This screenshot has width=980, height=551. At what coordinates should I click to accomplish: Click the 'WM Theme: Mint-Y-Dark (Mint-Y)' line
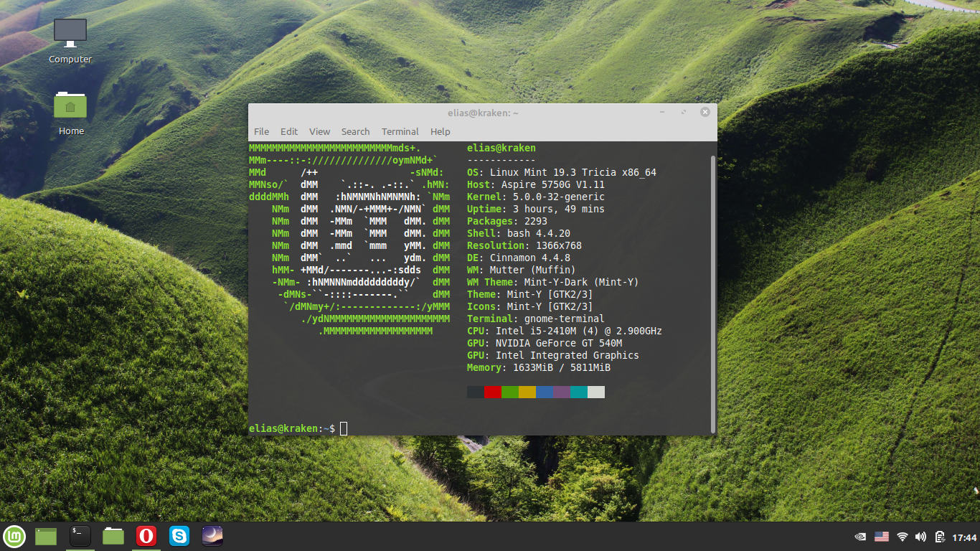point(553,282)
